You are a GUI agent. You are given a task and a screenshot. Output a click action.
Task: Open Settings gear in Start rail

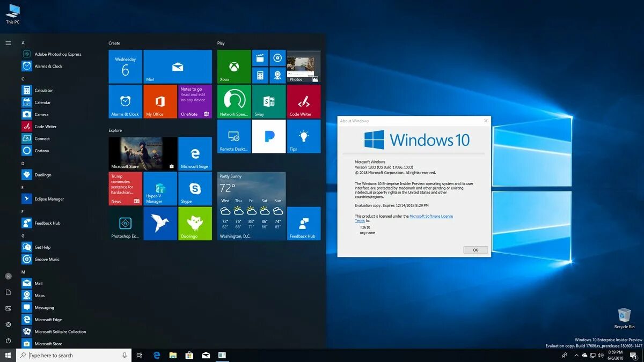pyautogui.click(x=8, y=324)
